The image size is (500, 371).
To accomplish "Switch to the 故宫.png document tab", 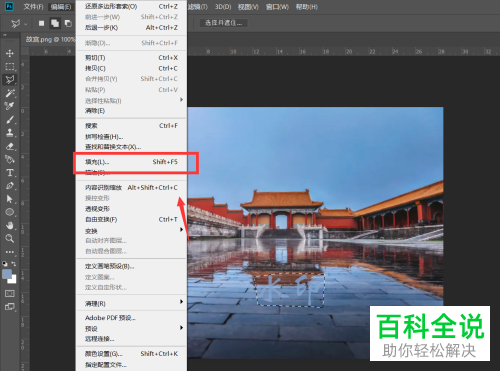I will pos(50,39).
